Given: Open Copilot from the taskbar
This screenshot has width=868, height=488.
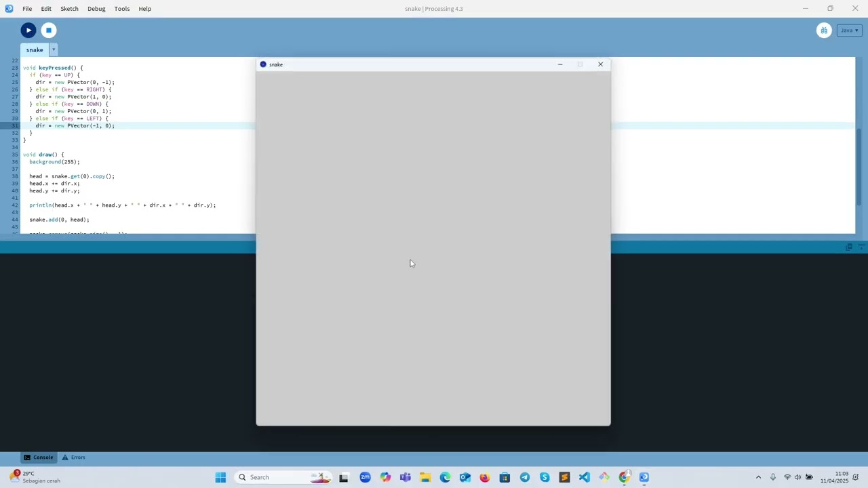Looking at the screenshot, I should (385, 477).
